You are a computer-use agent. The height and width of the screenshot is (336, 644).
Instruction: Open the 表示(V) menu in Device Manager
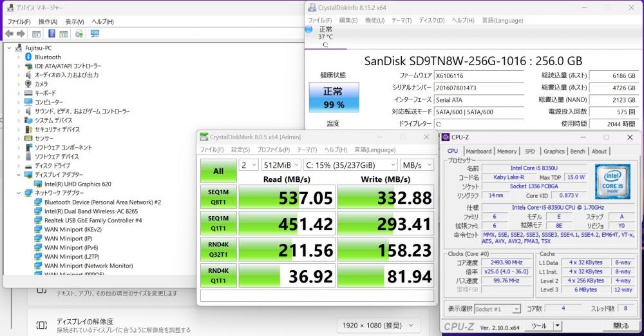(x=74, y=21)
